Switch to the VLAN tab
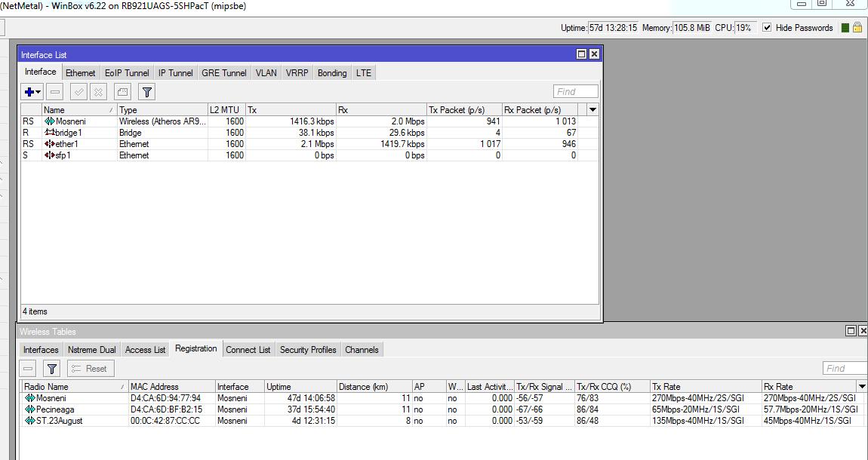 [266, 73]
